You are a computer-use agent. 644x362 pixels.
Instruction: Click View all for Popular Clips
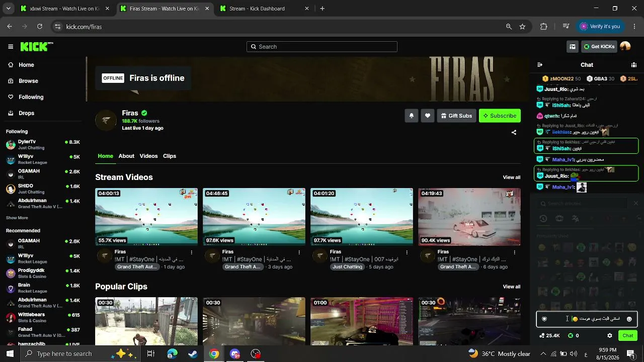[512, 287]
